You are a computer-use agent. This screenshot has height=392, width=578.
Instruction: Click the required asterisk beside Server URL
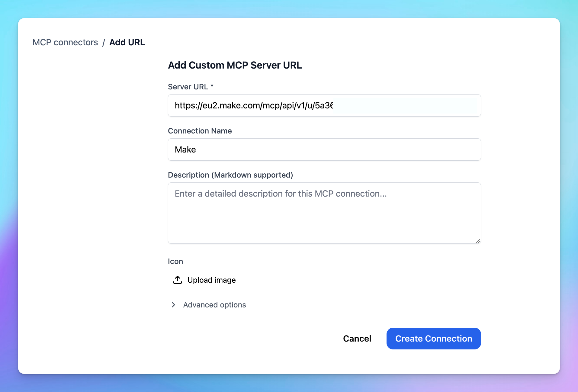212,86
